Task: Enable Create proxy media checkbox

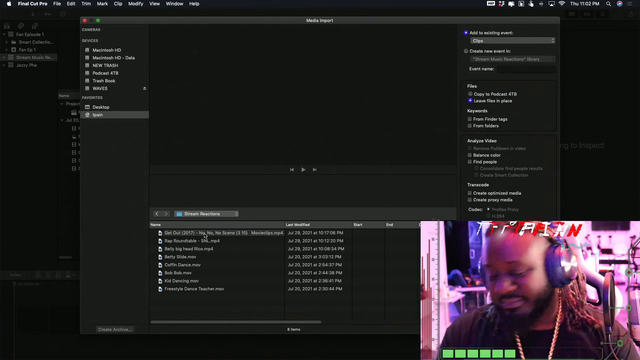Action: [469, 200]
